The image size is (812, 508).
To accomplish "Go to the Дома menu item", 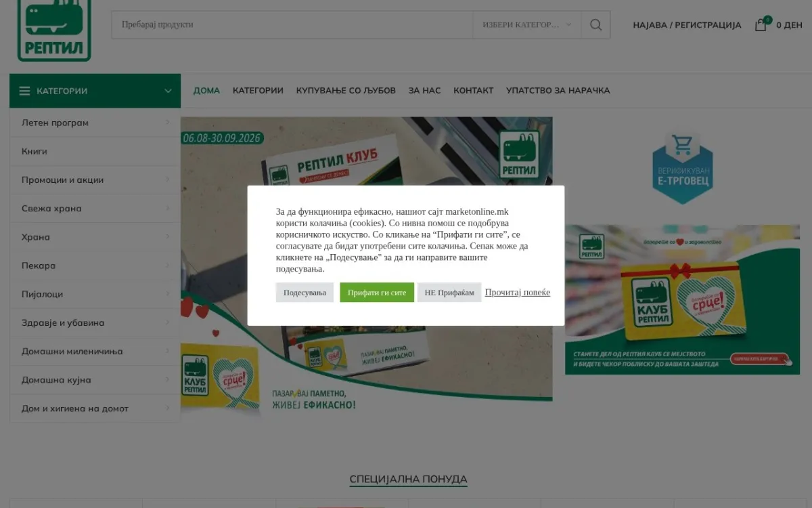I will pyautogui.click(x=206, y=91).
